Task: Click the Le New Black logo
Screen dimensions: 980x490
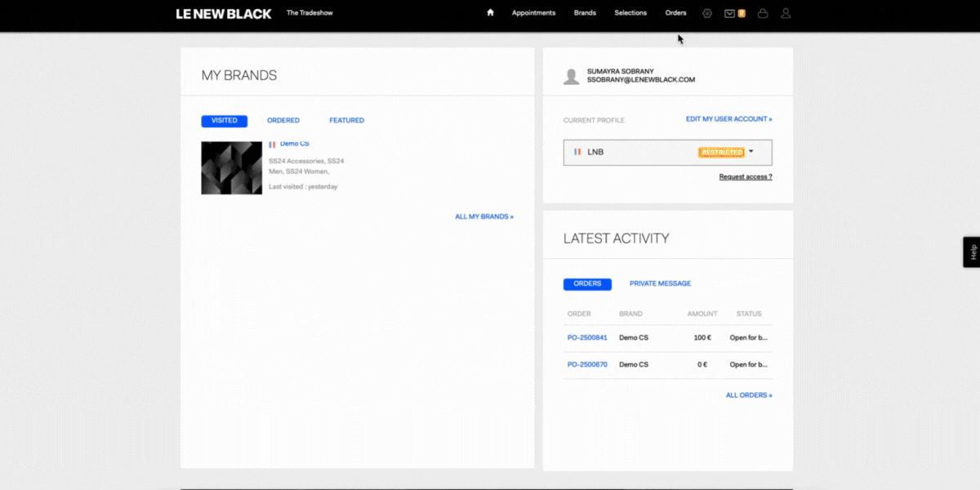Action: pyautogui.click(x=224, y=13)
